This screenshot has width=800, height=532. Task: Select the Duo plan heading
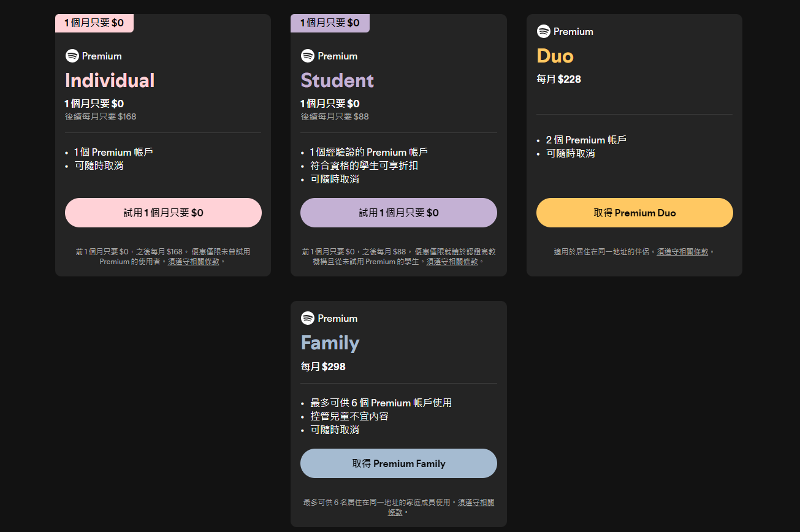(555, 56)
